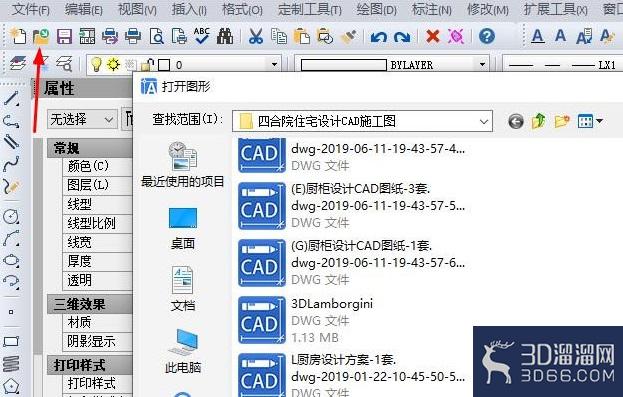The image size is (623, 397).
Task: Select the Line drawing tool
Action: click(x=11, y=98)
